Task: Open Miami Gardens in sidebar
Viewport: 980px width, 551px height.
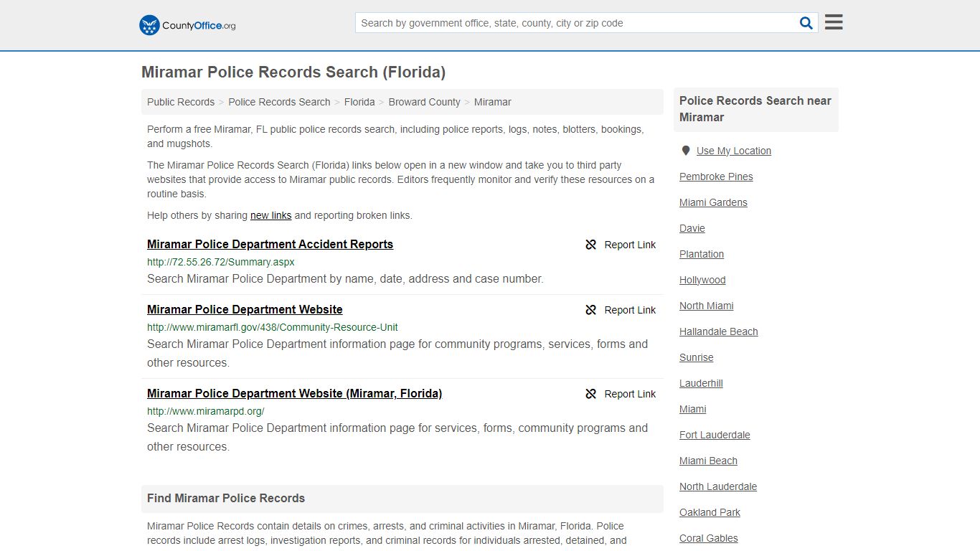Action: tap(713, 202)
